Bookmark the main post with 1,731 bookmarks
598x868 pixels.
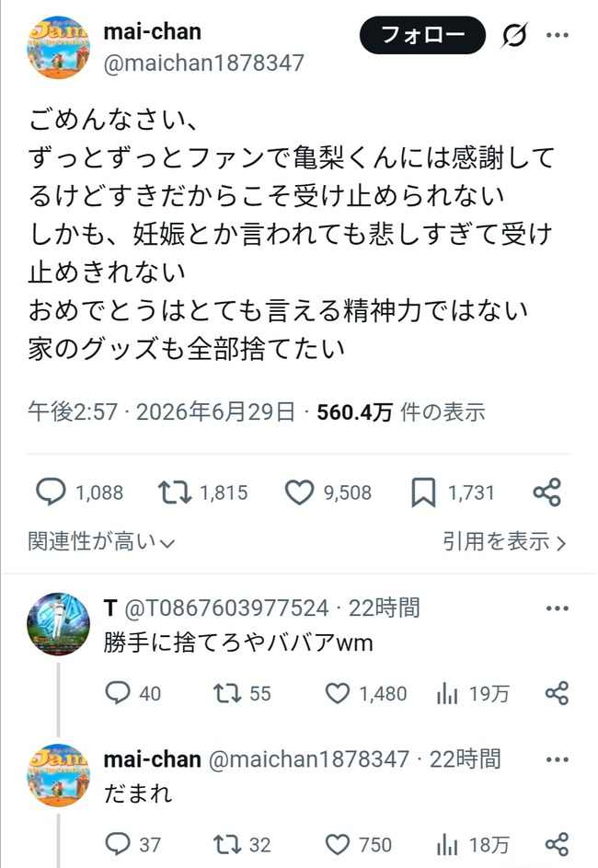[x=423, y=492]
